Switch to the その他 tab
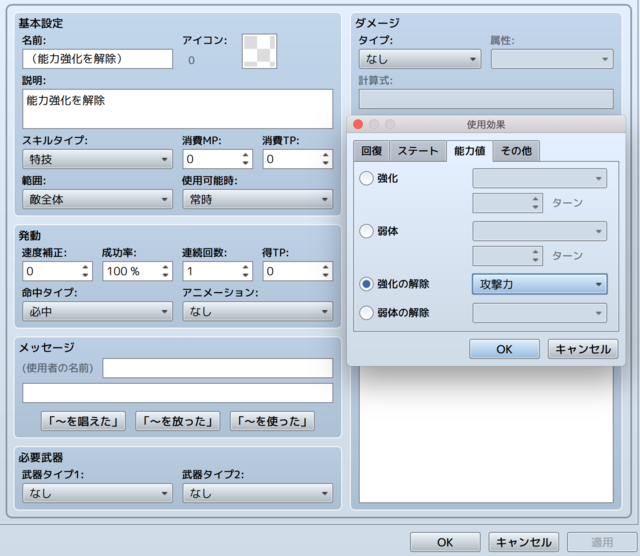640x556 pixels. (x=516, y=151)
